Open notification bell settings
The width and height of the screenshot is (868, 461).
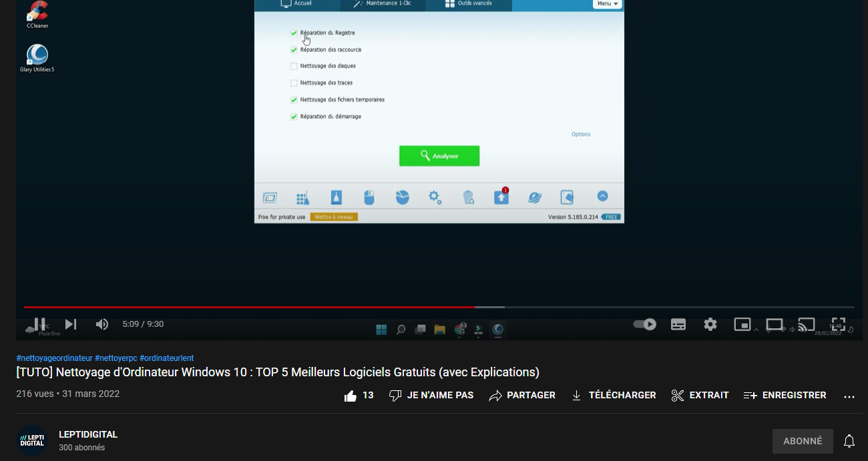coord(849,441)
